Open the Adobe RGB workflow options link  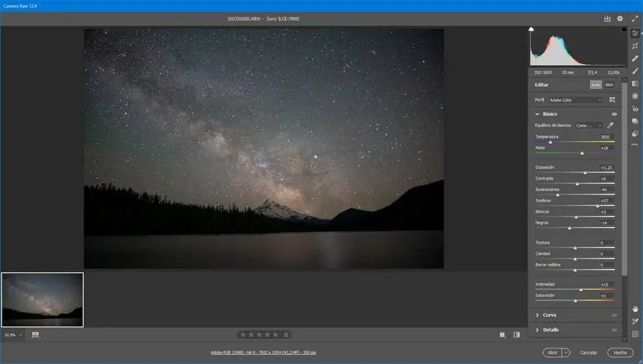click(x=264, y=352)
